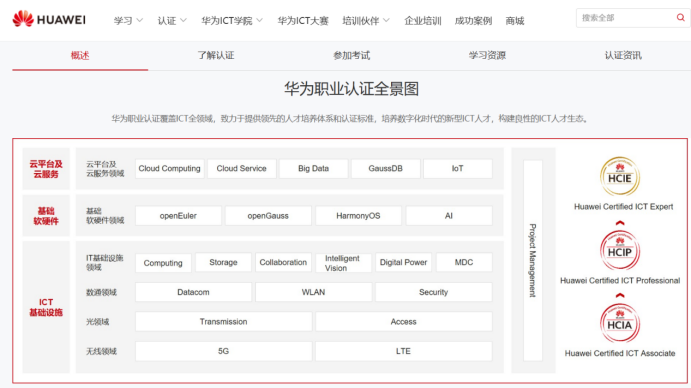This screenshot has height=388, width=691.
Task: Open the Collaboration certification
Action: click(283, 262)
